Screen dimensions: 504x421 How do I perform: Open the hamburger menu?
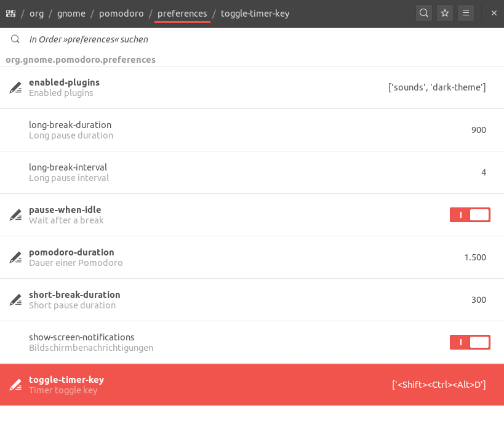tap(466, 13)
